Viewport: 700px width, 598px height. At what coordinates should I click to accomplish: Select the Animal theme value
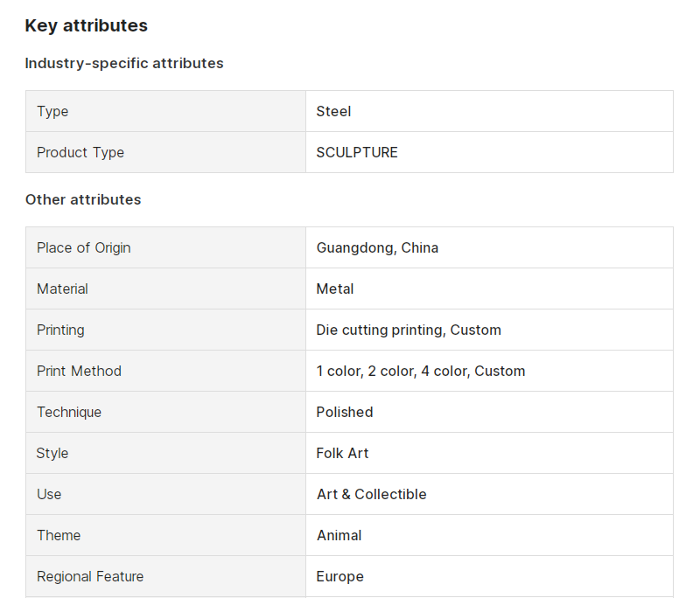point(339,535)
